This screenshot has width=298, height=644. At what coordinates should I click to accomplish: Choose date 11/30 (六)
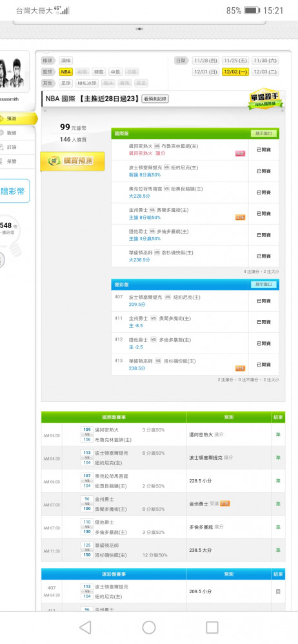pyautogui.click(x=265, y=61)
